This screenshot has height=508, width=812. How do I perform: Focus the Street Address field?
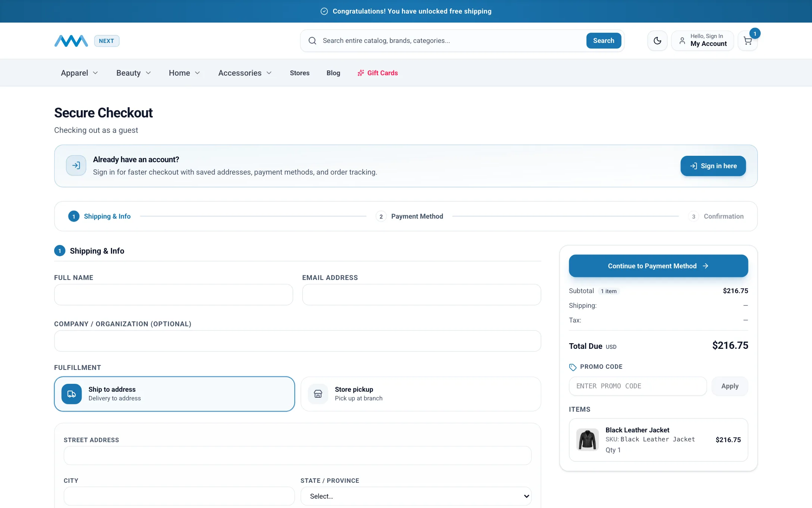(298, 456)
